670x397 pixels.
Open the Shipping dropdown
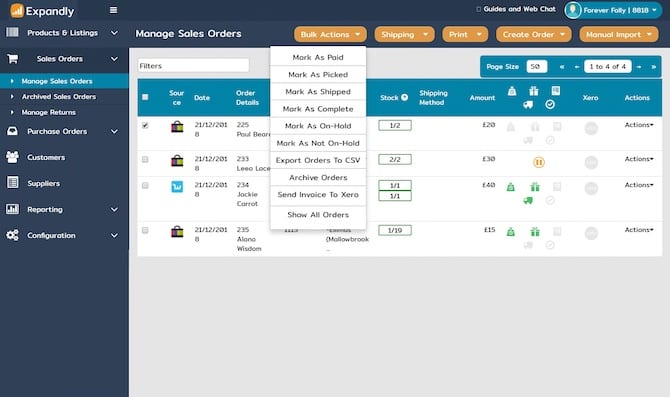tap(404, 34)
